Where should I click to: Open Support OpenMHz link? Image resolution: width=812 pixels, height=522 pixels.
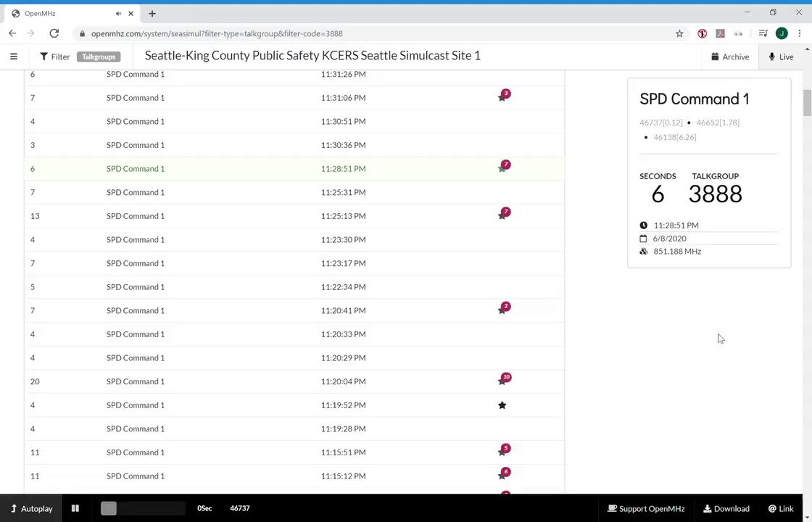[x=646, y=508]
